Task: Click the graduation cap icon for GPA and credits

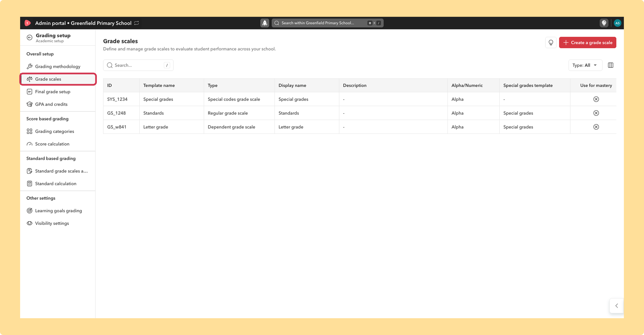Action: pos(29,104)
